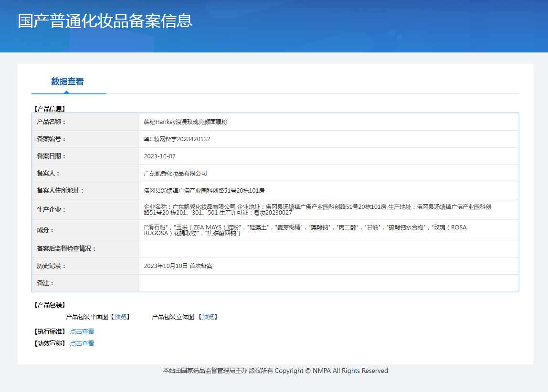Select the product name 韩纪Hankey浪漫玫瑰亮颜面膜粉
This screenshot has height=392, width=548.
click(185, 122)
